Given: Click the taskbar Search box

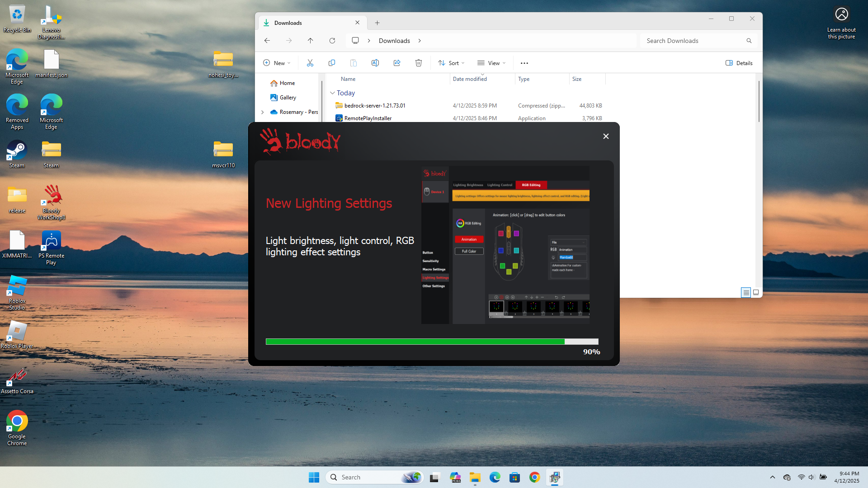Looking at the screenshot, I should click(374, 477).
